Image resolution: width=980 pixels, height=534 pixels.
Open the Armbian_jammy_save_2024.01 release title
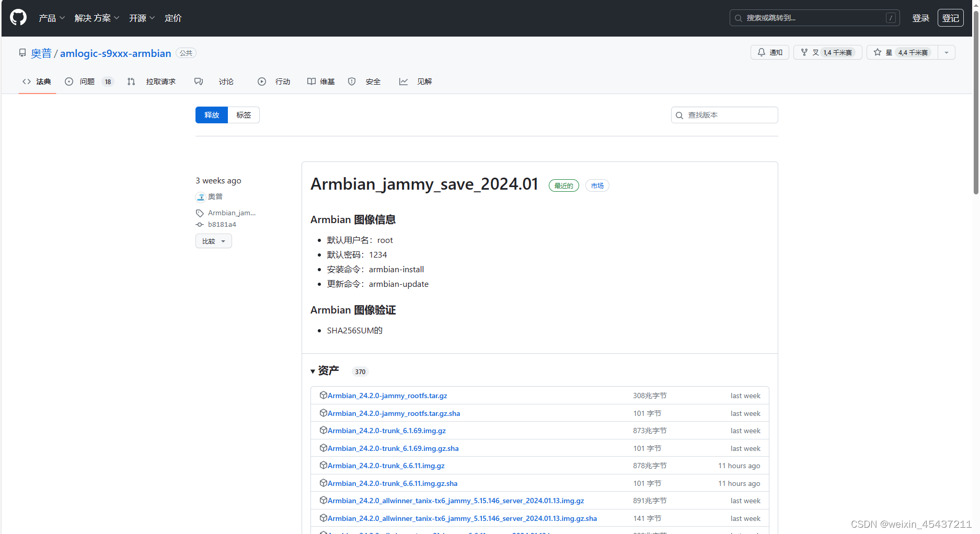tap(424, 184)
